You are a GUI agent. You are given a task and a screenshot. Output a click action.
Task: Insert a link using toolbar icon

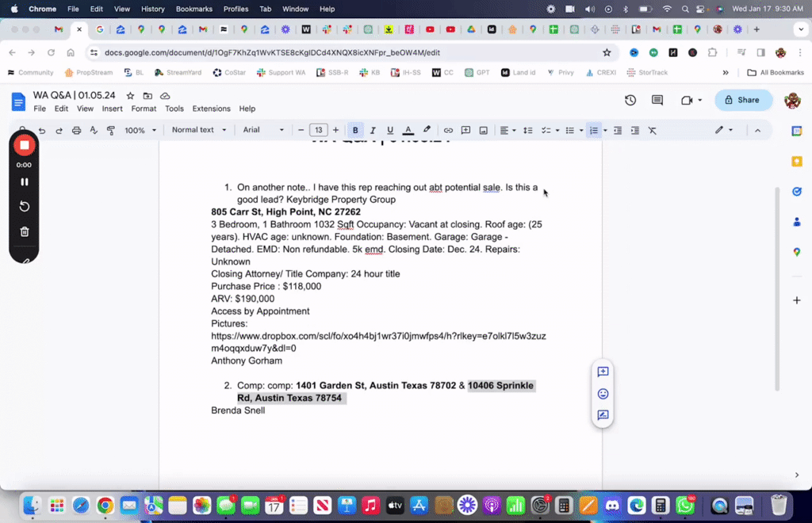pos(449,131)
